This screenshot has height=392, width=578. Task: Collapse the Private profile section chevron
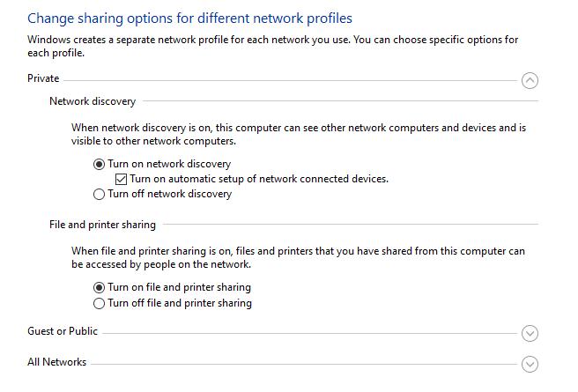click(x=530, y=80)
